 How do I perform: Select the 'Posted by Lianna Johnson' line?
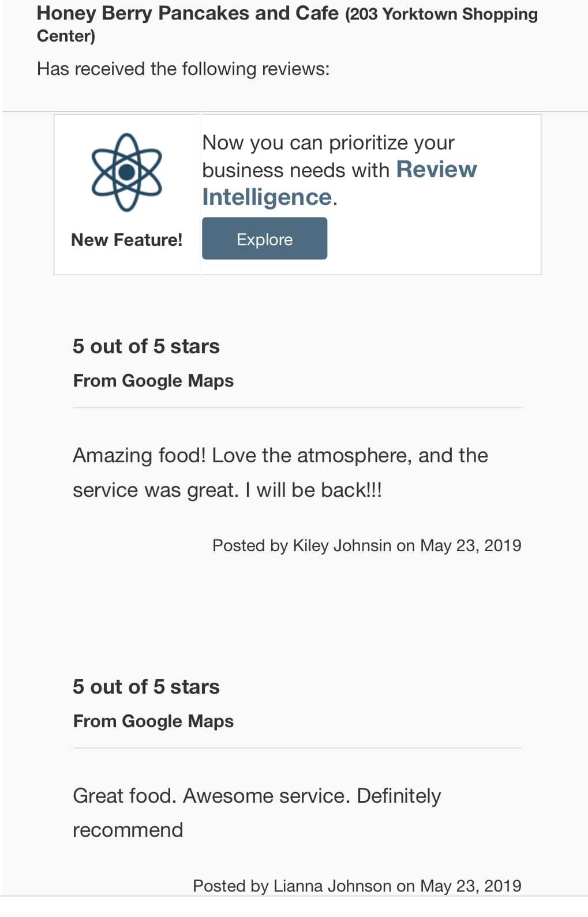click(x=357, y=886)
